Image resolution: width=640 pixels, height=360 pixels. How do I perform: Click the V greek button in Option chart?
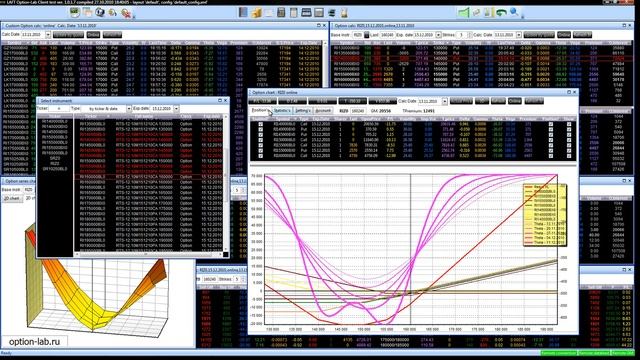(x=382, y=101)
